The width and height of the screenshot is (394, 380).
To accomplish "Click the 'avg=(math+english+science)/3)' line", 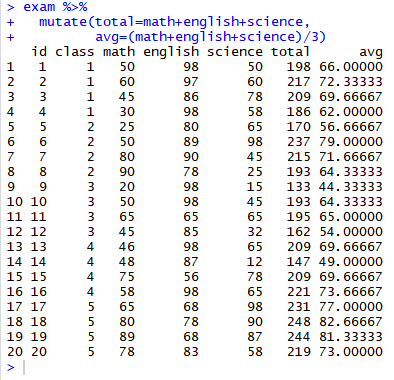I will tap(211, 37).
